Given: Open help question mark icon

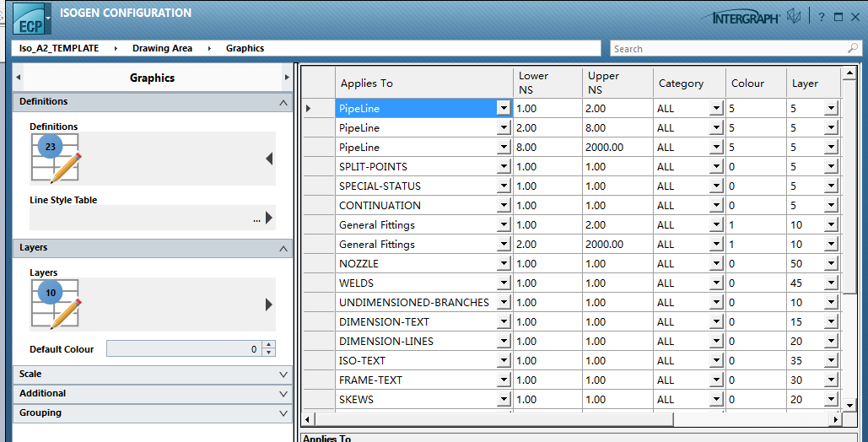Looking at the screenshot, I should (x=822, y=17).
